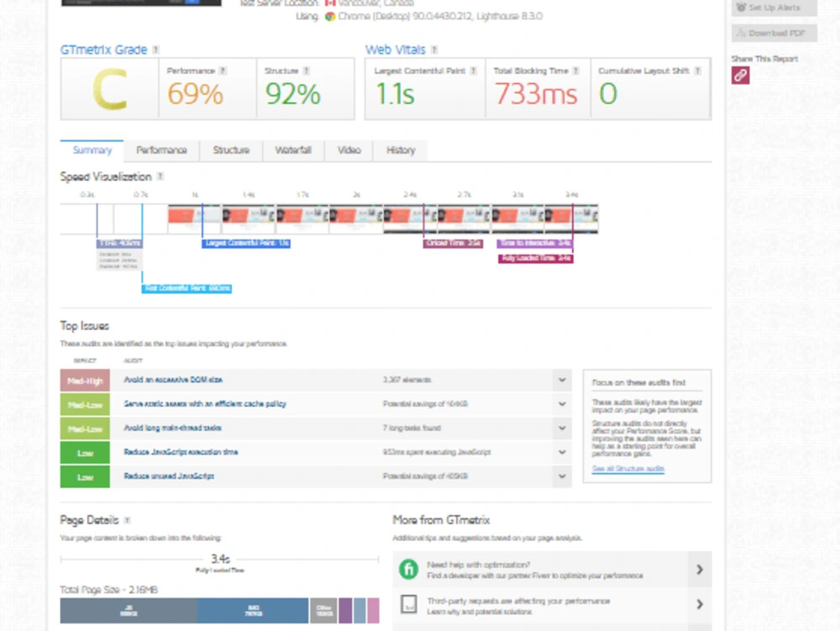This screenshot has height=631, width=840.
Task: Open help icon for Largest Contentful Paint
Action: point(473,71)
